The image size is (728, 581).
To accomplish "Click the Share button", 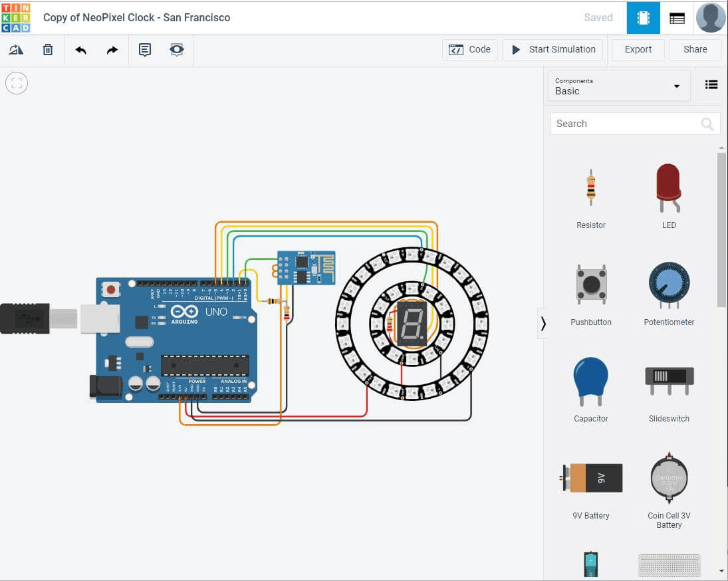I will (695, 49).
